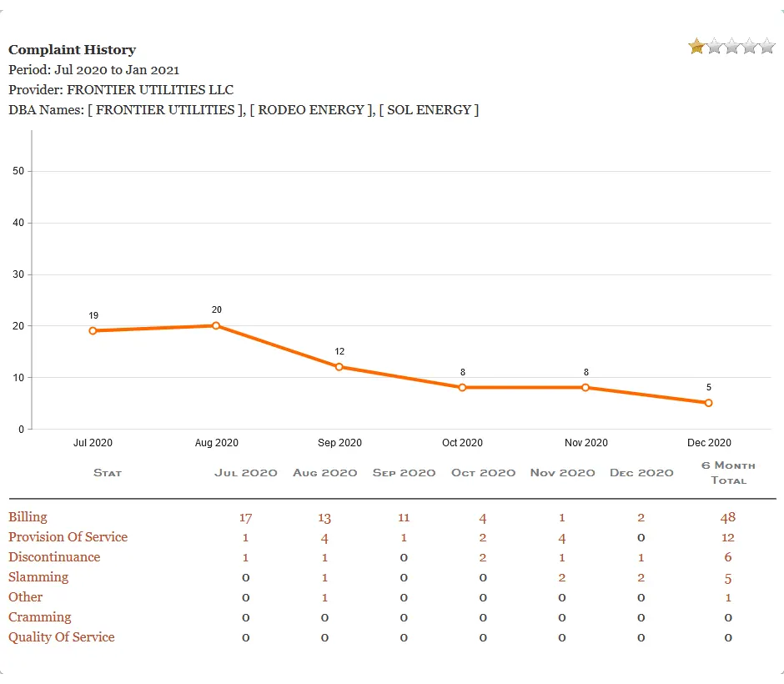Click the Provision Of Service link
This screenshot has height=684, width=784.
[68, 537]
